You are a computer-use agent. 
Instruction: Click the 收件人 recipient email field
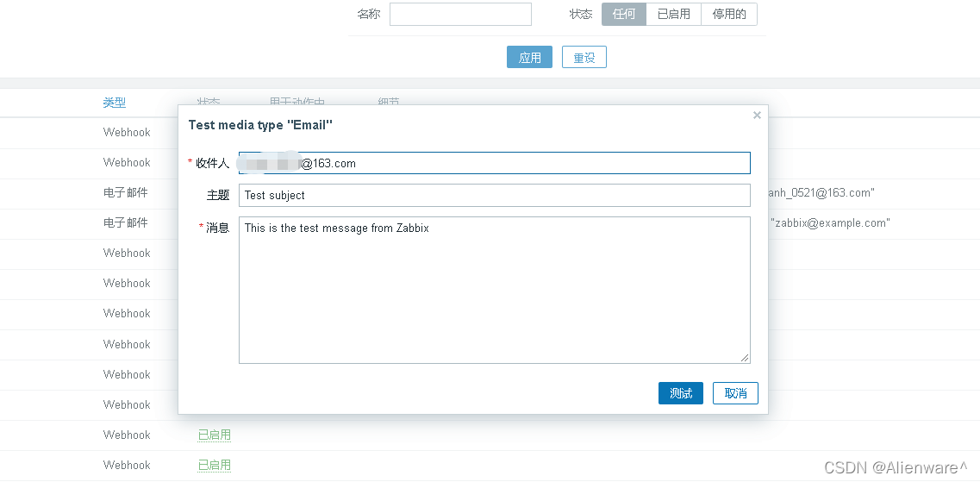pos(495,163)
